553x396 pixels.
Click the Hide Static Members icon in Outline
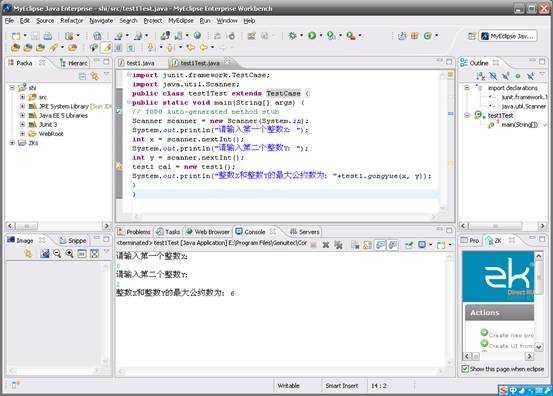click(x=506, y=75)
